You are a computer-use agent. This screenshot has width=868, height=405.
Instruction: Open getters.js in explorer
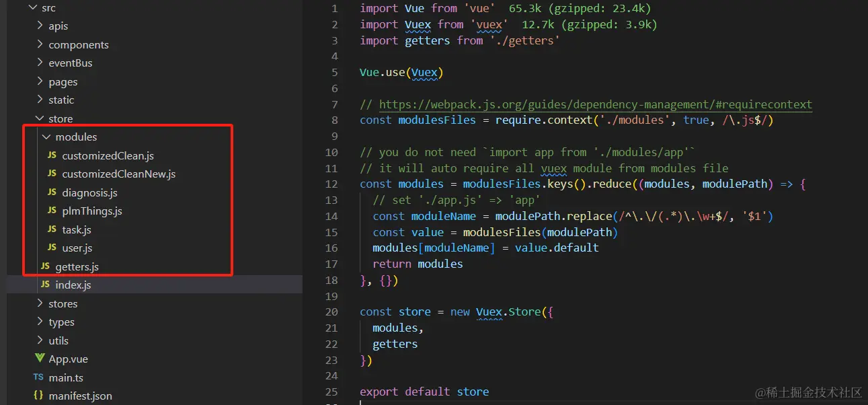[x=77, y=267]
